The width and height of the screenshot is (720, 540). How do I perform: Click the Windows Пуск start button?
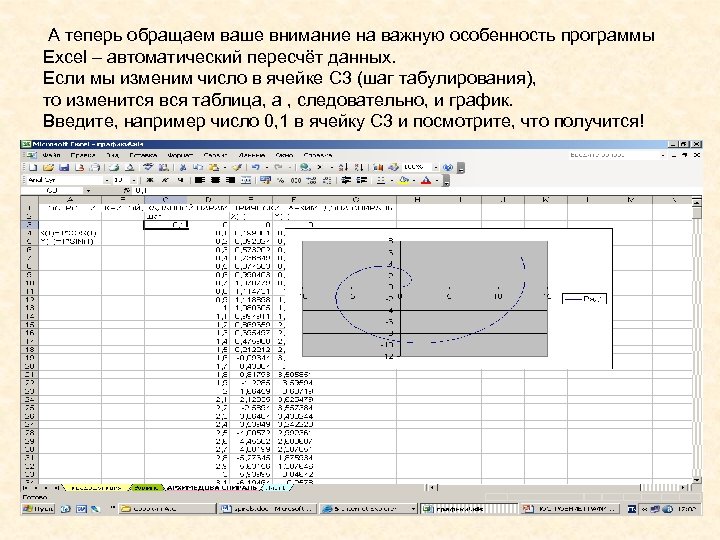point(39,509)
